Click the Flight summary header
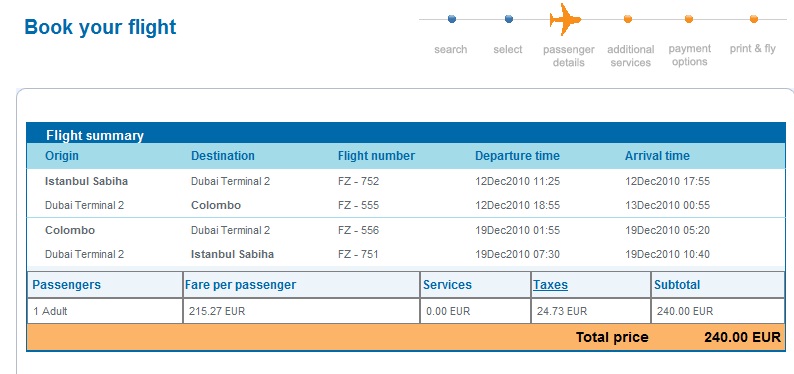 (95, 136)
